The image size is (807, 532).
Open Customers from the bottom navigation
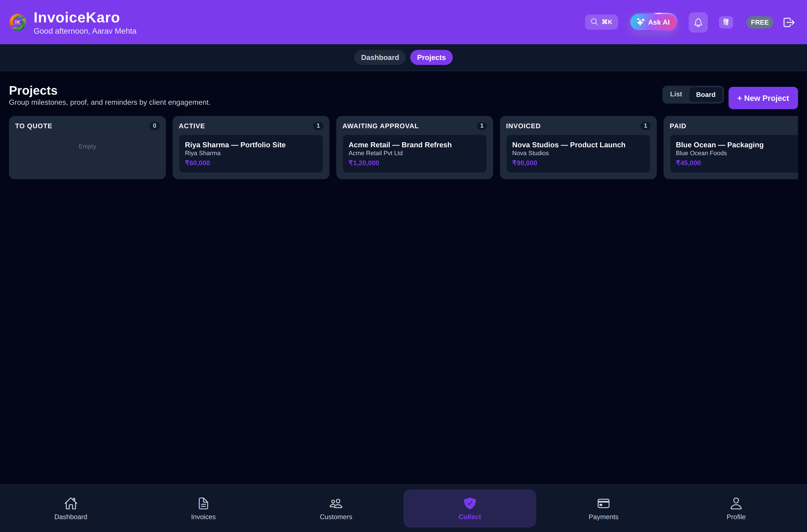point(336,508)
